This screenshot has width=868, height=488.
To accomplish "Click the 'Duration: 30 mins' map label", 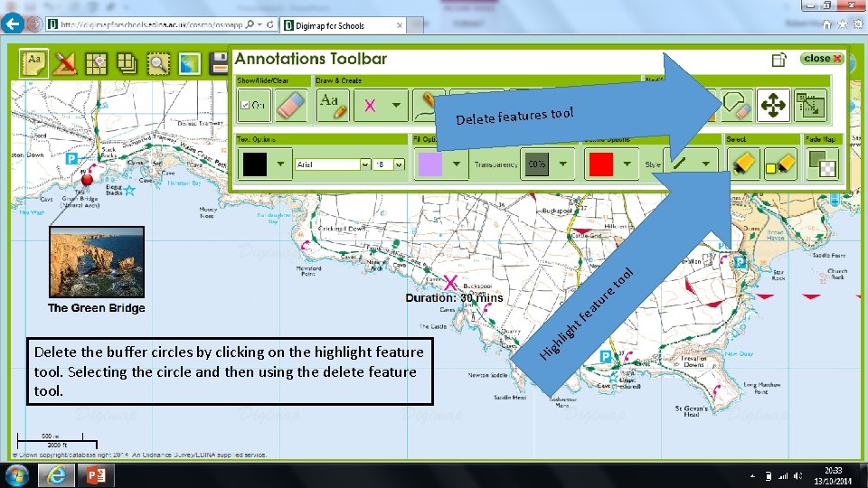I will [x=454, y=297].
